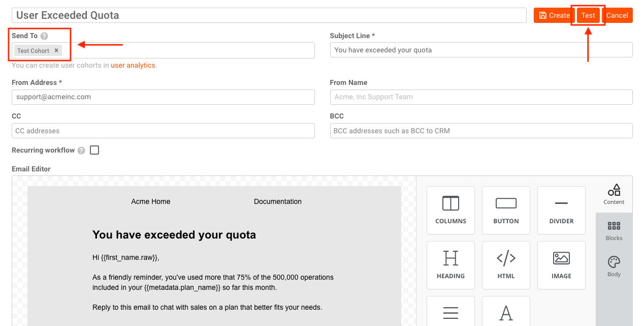Image resolution: width=644 pixels, height=326 pixels.
Task: Click the Create button
Action: pos(554,15)
